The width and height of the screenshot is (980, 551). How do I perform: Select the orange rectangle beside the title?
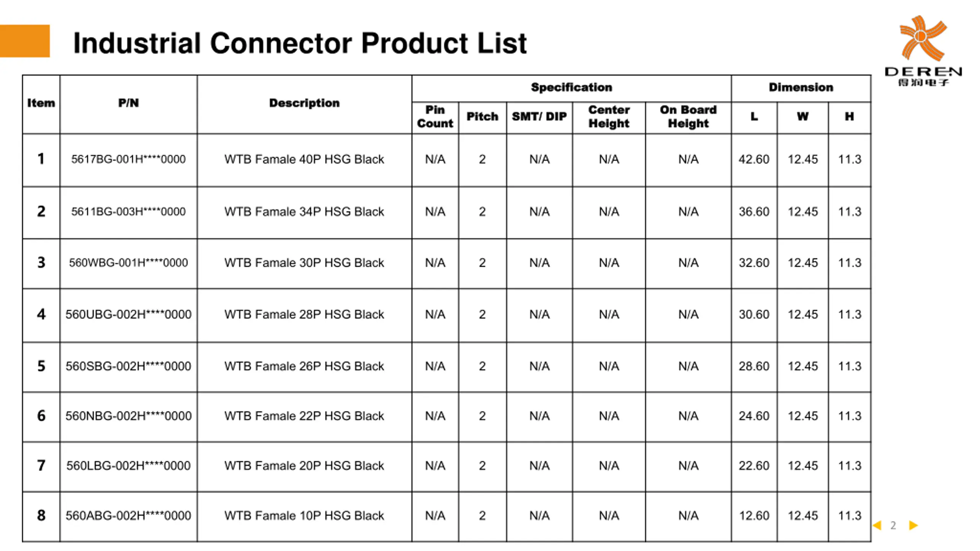(25, 41)
